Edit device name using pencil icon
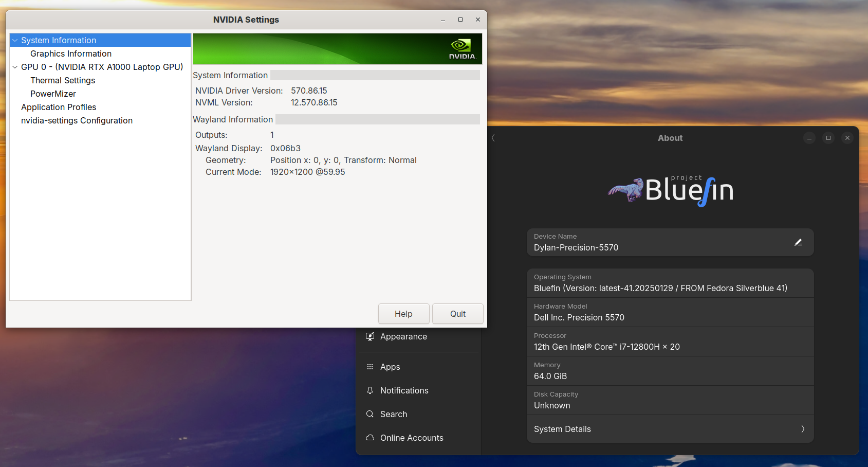Image resolution: width=868 pixels, height=467 pixels. (798, 242)
